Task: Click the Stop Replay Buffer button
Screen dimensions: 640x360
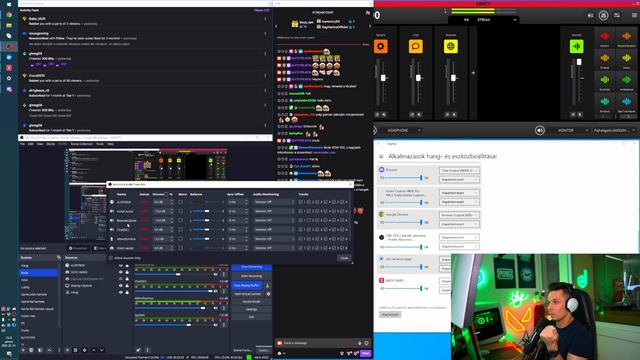Action: 248,285
